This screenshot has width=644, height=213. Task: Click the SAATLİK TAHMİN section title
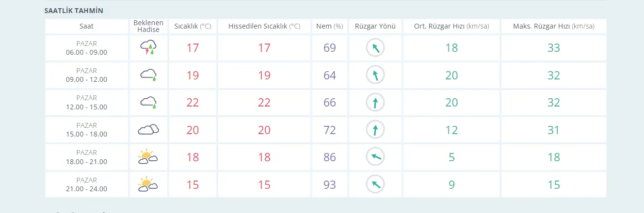pos(74,11)
